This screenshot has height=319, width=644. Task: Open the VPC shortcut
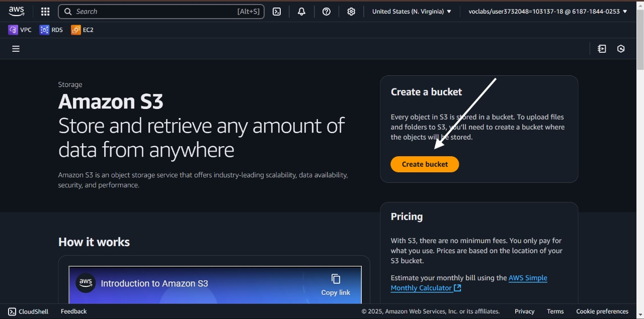20,30
